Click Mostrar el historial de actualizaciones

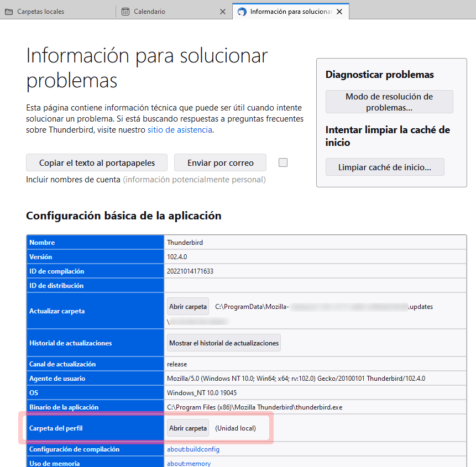pyautogui.click(x=224, y=343)
